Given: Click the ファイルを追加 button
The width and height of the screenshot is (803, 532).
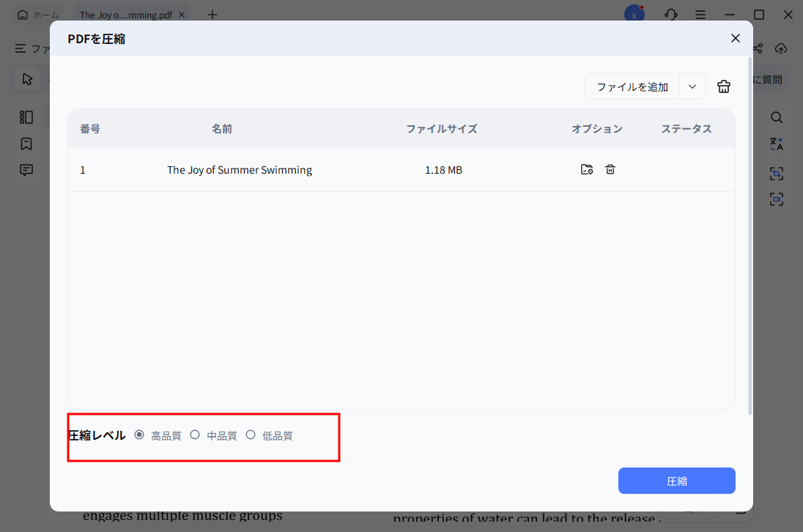Looking at the screenshot, I should [x=632, y=86].
